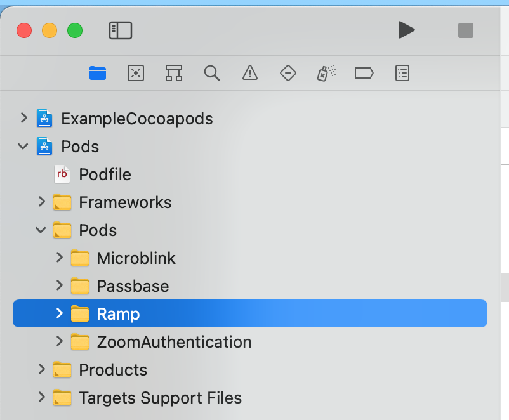Show the Breakpoint navigator tag icon
This screenshot has width=509, height=420.
coord(364,73)
